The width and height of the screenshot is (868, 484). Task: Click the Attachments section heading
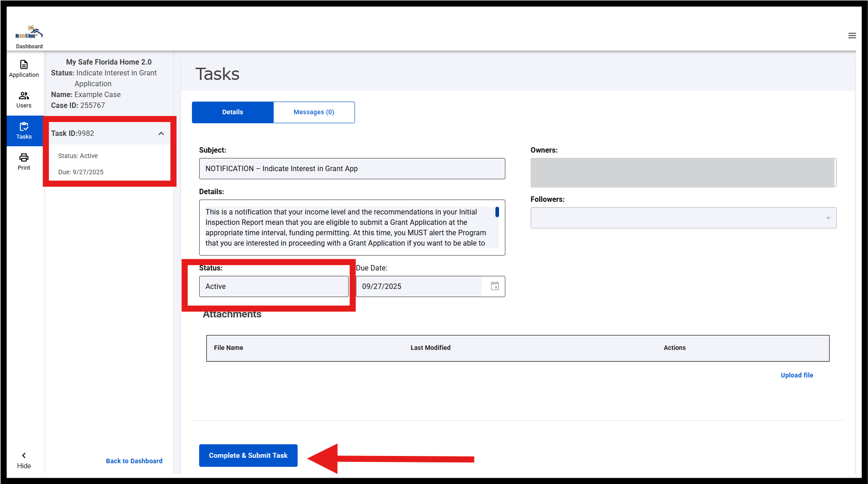[232, 315]
